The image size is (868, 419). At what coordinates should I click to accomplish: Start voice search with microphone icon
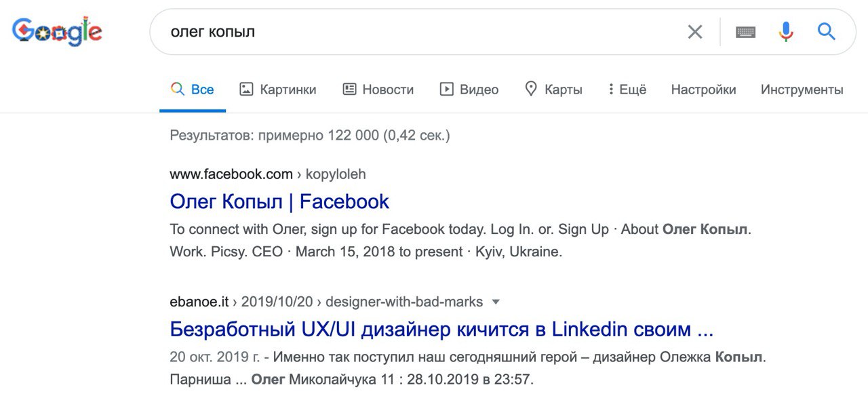[x=786, y=32]
